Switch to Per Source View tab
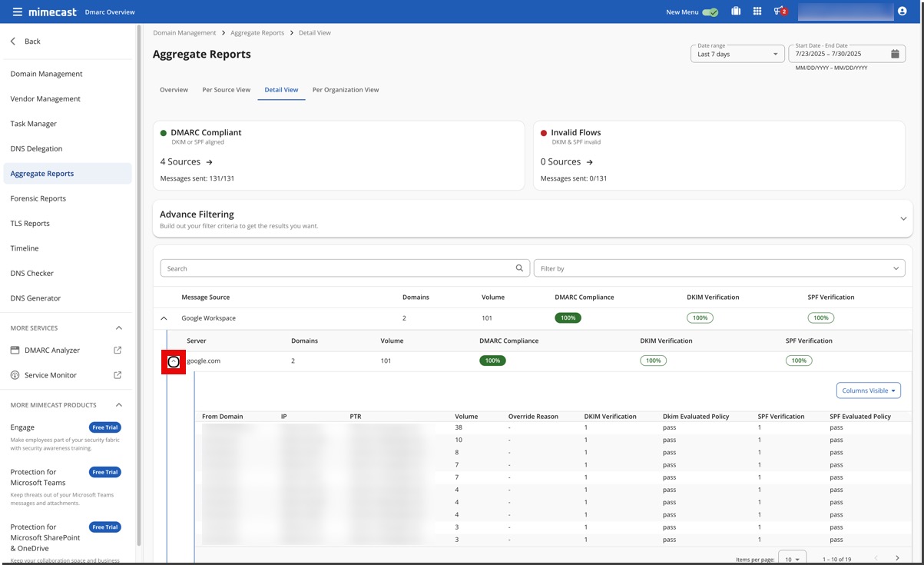924x565 pixels. 227,90
